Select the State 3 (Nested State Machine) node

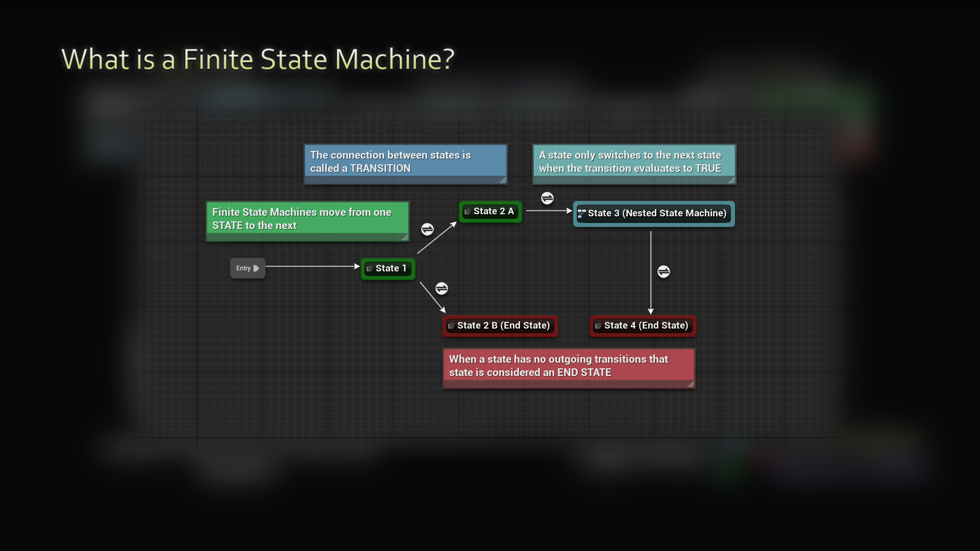click(654, 214)
